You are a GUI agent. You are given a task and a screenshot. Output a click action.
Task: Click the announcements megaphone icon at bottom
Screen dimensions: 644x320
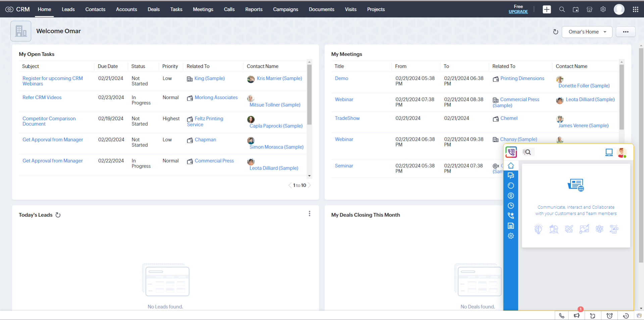pyautogui.click(x=577, y=315)
